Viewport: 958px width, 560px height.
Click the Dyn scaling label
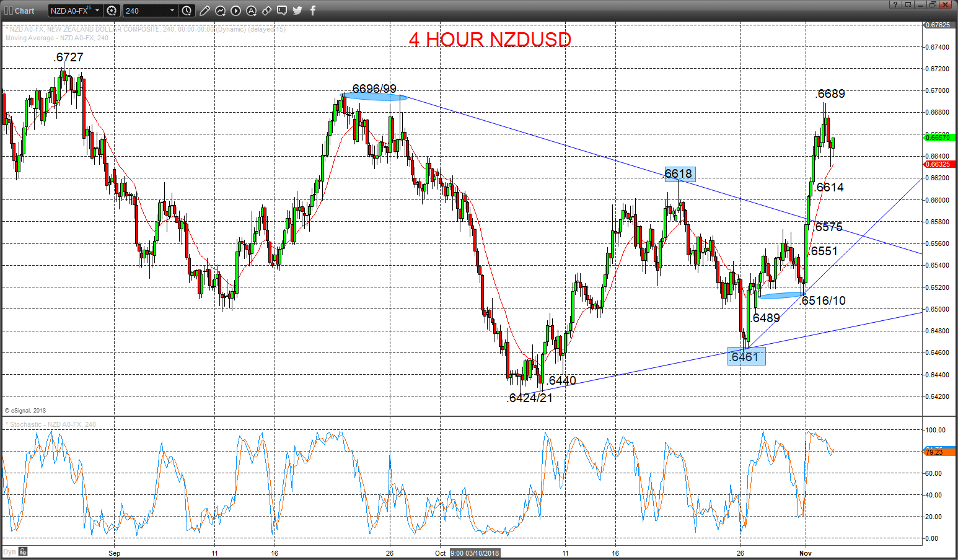coord(9,551)
